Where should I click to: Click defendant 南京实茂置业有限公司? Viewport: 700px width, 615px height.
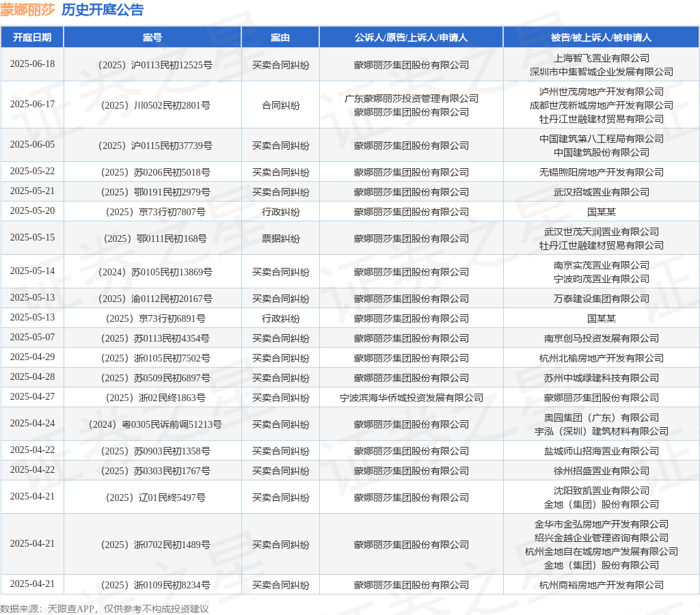[602, 265]
